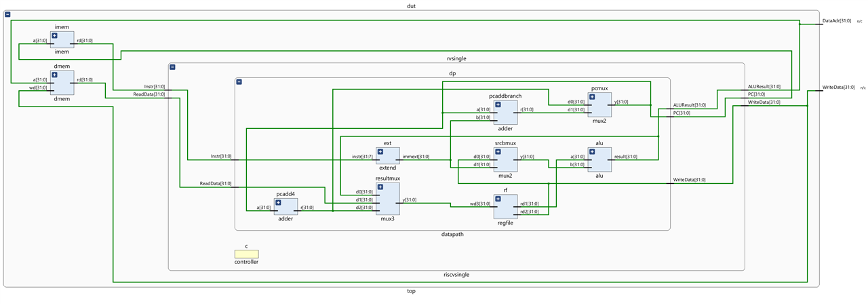Click the wd[31:0] pin on dmem

pyautogui.click(x=38, y=87)
